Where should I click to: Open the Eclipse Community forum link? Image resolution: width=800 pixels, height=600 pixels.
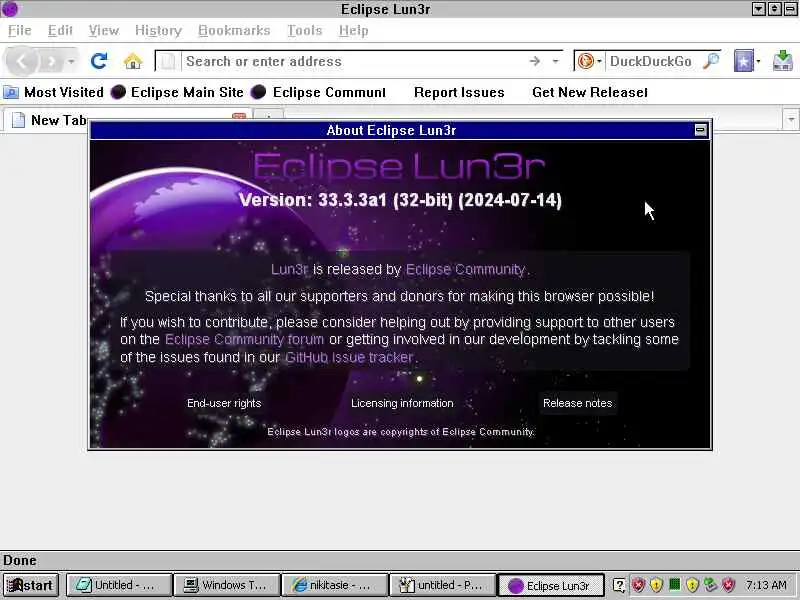pyautogui.click(x=244, y=339)
